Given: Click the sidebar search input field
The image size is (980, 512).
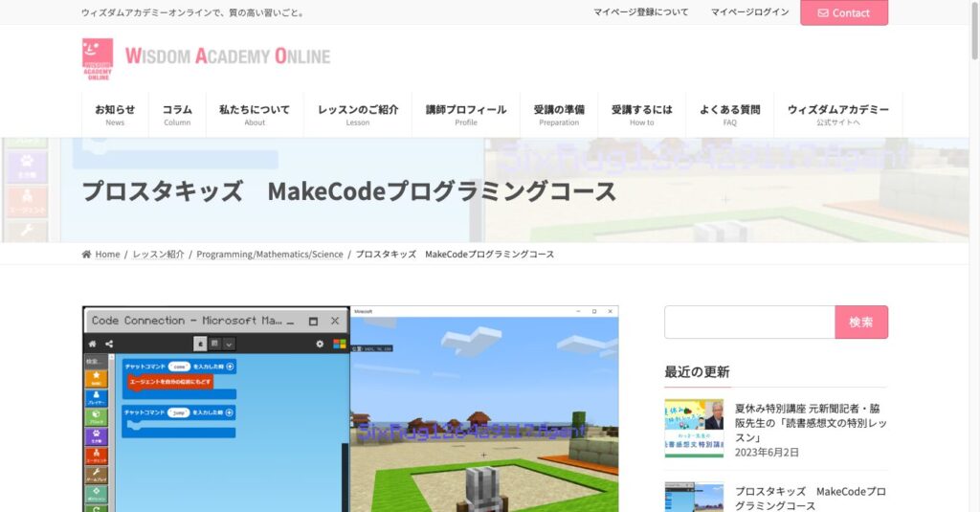Looking at the screenshot, I should tap(749, 322).
